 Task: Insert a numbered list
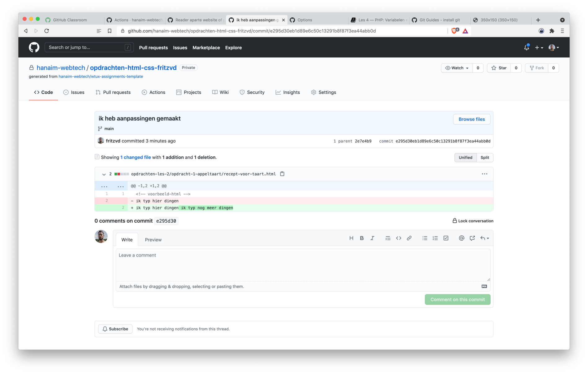pos(435,238)
